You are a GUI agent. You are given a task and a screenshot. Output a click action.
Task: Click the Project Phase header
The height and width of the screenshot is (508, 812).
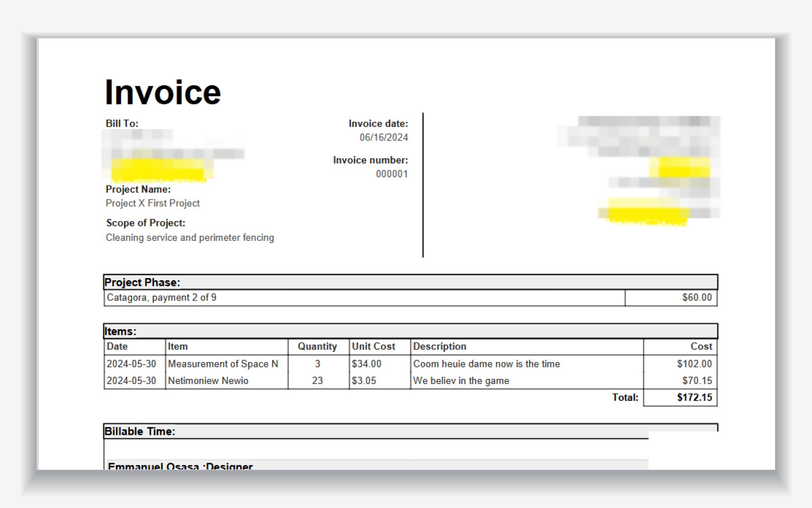[411, 282]
